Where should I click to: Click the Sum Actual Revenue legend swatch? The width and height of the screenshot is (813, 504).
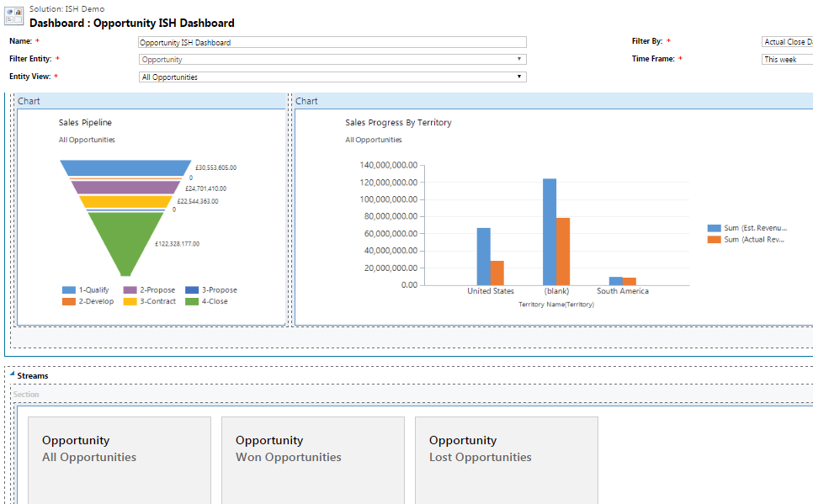[x=714, y=240]
